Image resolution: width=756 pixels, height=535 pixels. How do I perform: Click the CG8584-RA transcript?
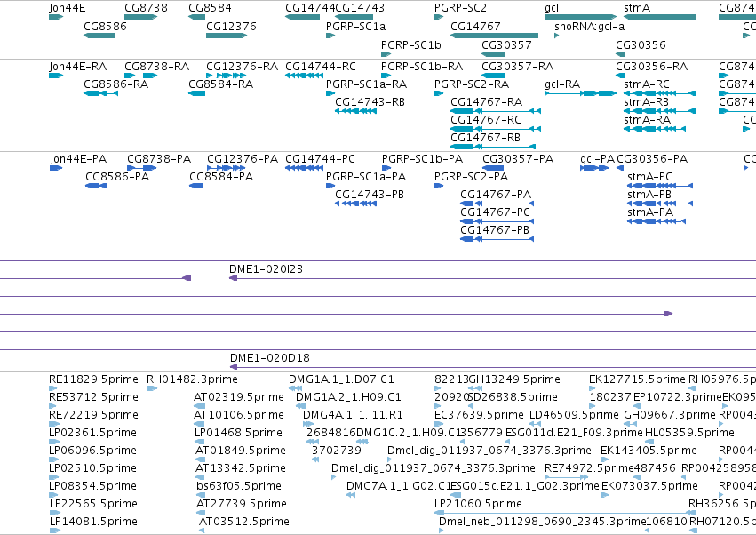(x=196, y=93)
